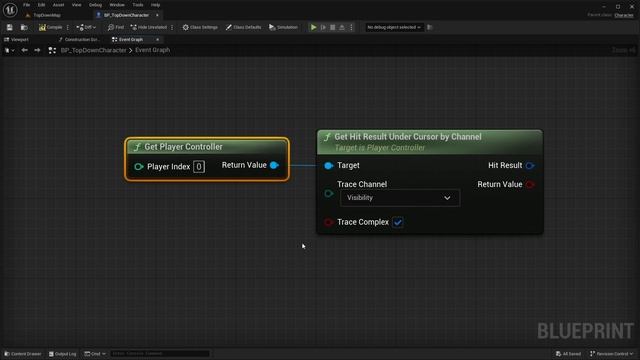The height and width of the screenshot is (360, 640).
Task: Click the Simulation button
Action: click(x=283, y=27)
